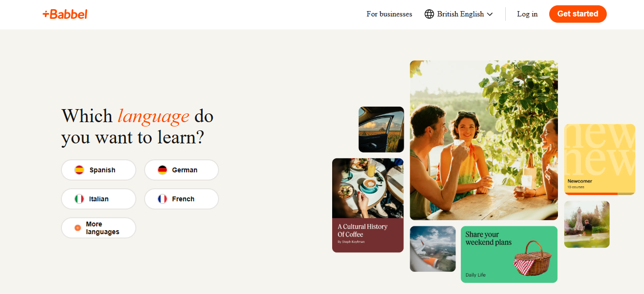Viewport: 644px width, 294px height.
Task: Select the Italian flag icon
Action: point(79,199)
